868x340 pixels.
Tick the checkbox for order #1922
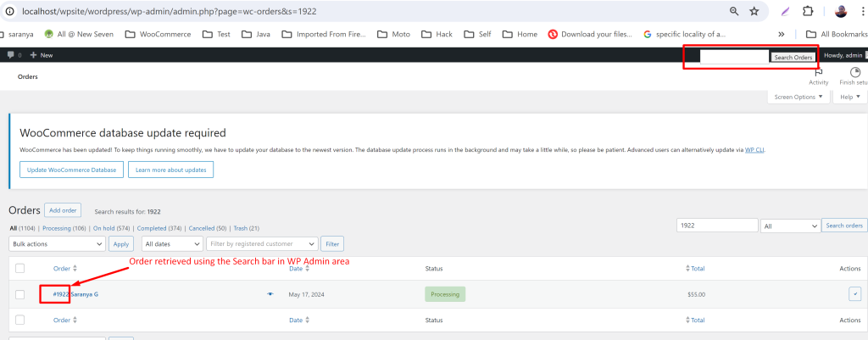pos(20,294)
